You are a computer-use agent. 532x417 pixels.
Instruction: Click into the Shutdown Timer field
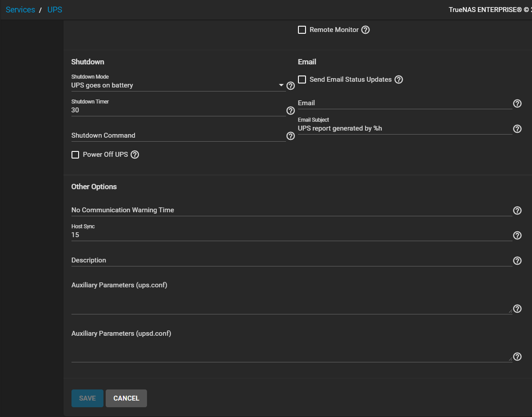(178, 110)
